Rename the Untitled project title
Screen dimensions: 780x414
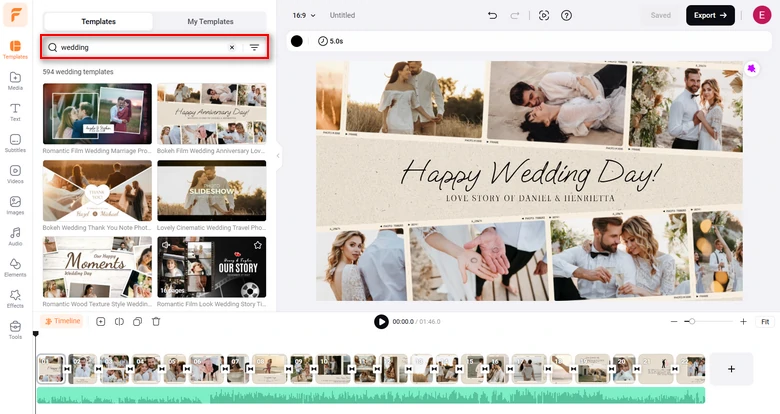tap(342, 15)
